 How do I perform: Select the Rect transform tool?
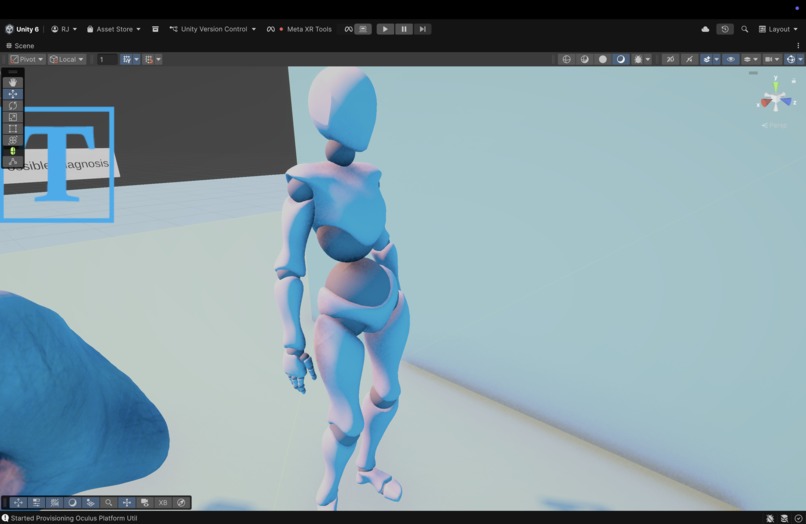(13, 129)
